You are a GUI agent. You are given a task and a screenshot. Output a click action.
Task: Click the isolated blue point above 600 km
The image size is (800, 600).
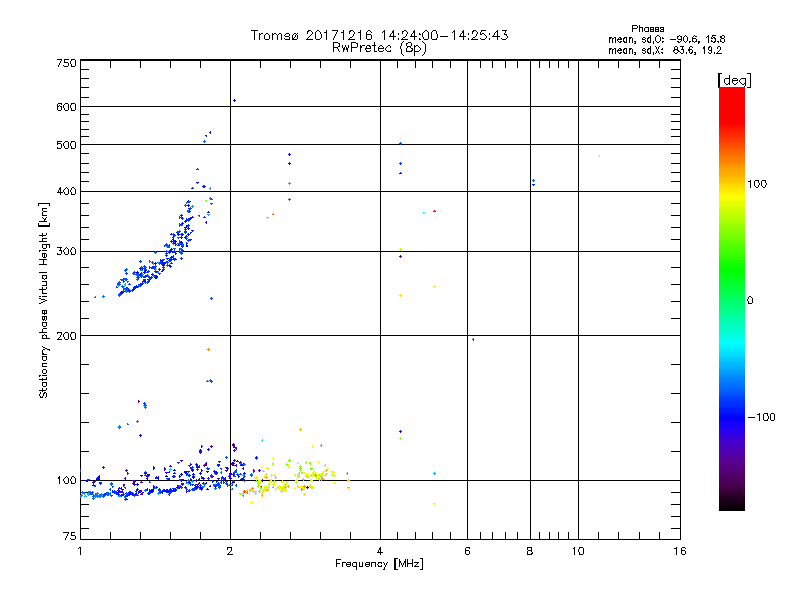(234, 101)
